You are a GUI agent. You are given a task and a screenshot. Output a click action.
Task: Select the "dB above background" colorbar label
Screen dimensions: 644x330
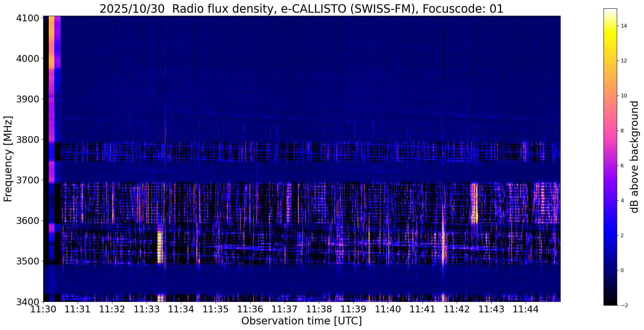point(635,157)
